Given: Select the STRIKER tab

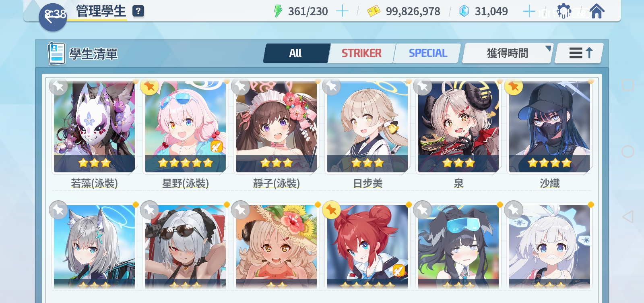Looking at the screenshot, I should point(361,53).
